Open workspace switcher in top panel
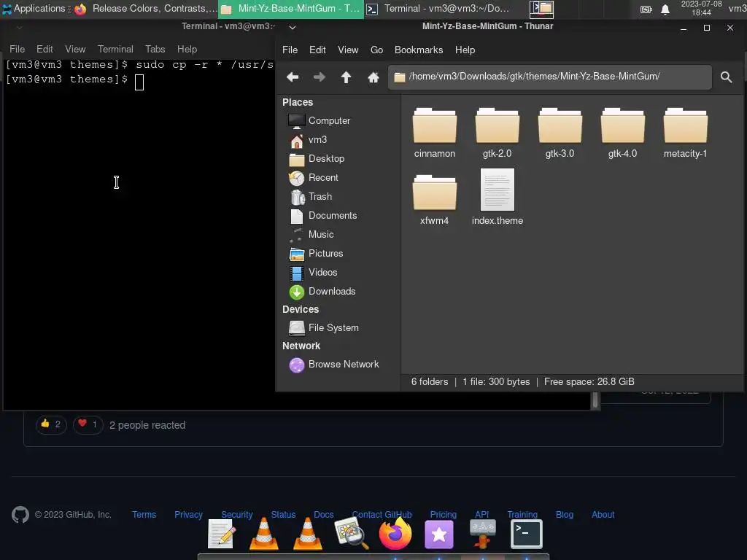The image size is (747, 560). [x=542, y=9]
